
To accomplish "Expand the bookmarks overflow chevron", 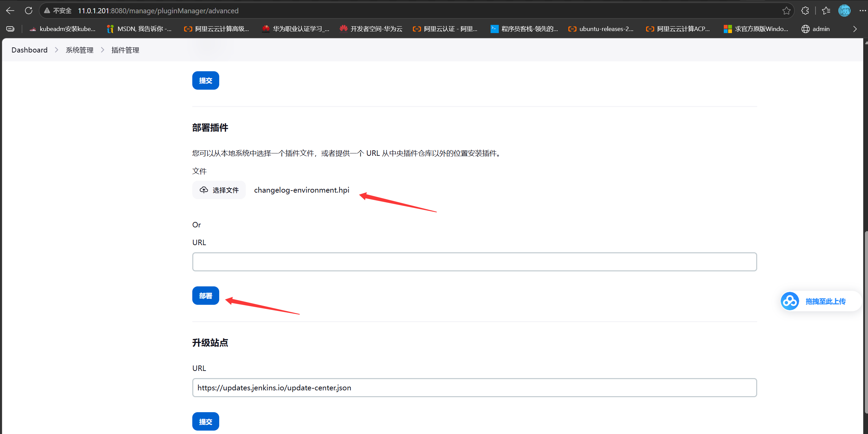I will click(x=855, y=29).
